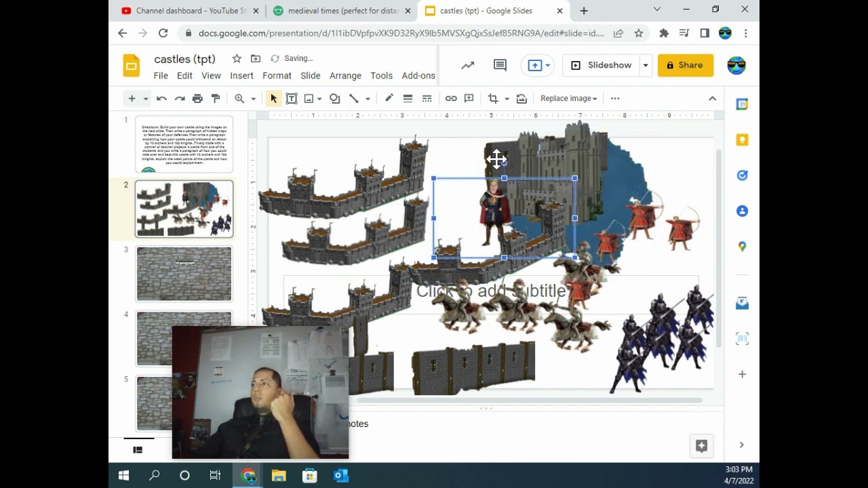This screenshot has width=868, height=488.
Task: Open the View menu
Action: [x=211, y=75]
